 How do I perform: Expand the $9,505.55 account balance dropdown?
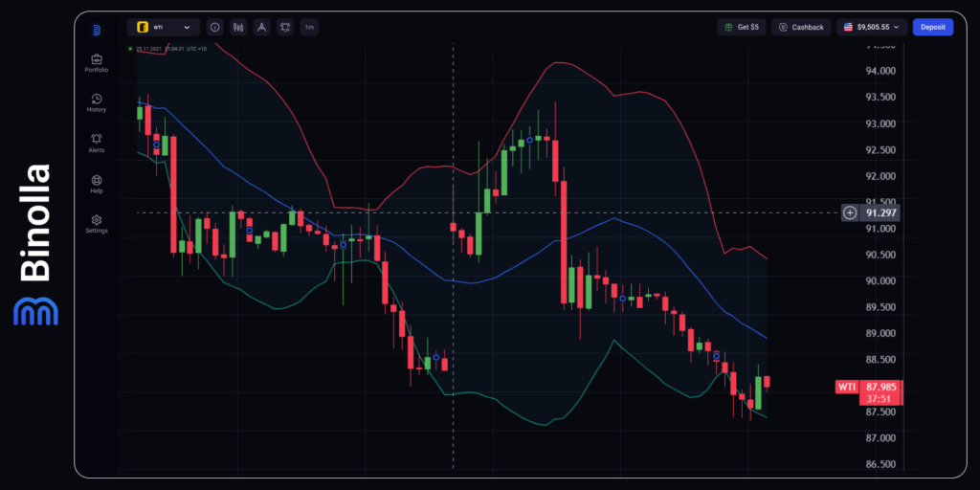pos(872,28)
